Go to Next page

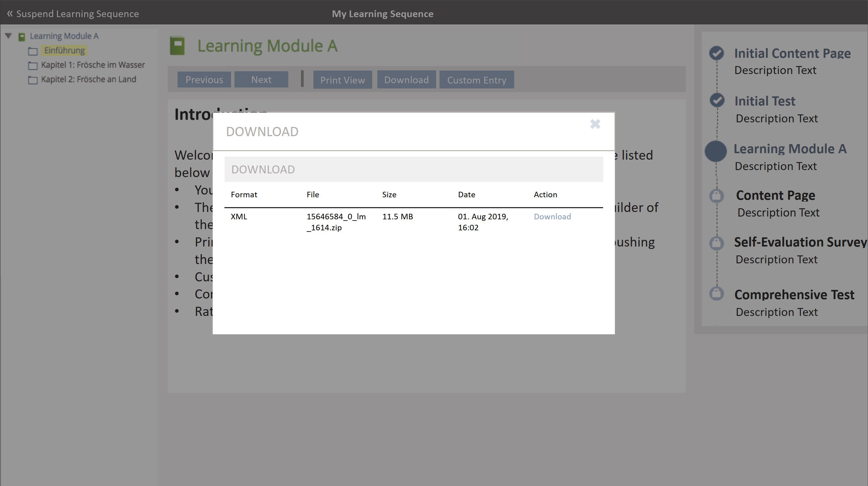click(x=261, y=80)
